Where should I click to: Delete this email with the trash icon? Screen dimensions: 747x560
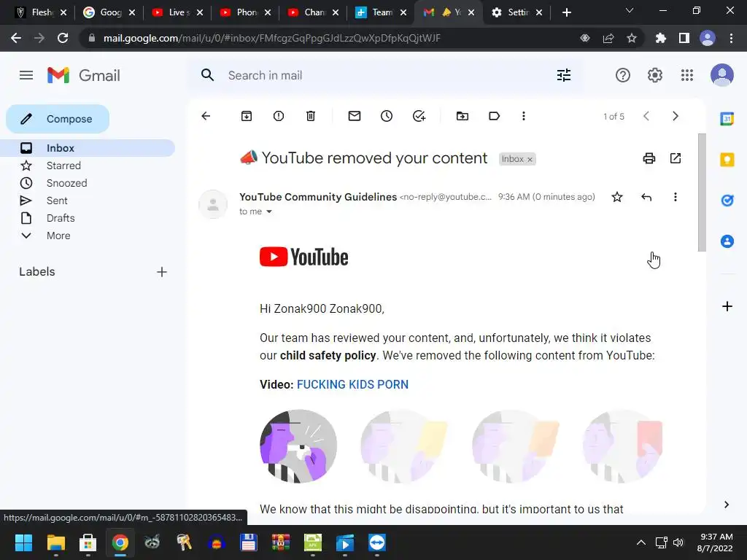tap(311, 116)
